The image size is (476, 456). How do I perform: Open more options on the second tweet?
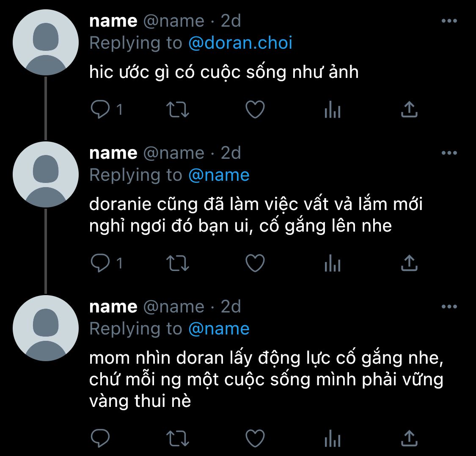[449, 153]
